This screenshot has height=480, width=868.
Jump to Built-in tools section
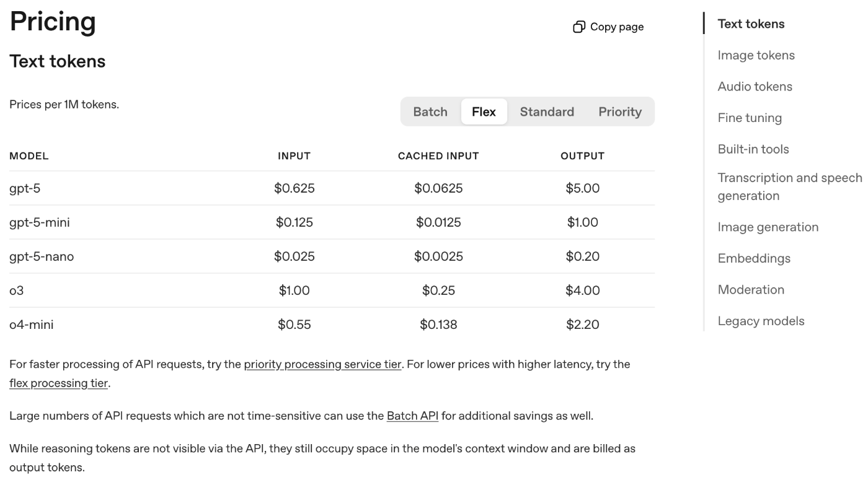(x=753, y=149)
